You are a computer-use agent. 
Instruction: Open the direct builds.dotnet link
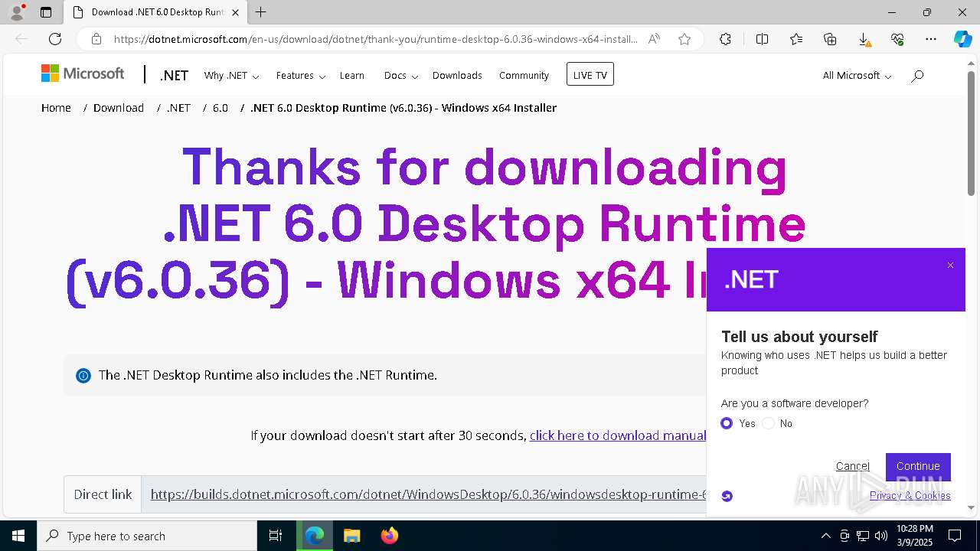[428, 494]
